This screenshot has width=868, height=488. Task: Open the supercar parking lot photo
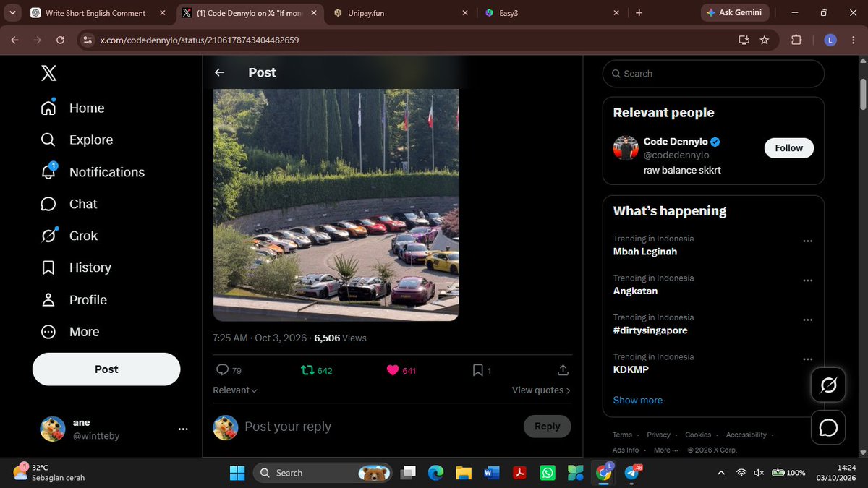336,205
